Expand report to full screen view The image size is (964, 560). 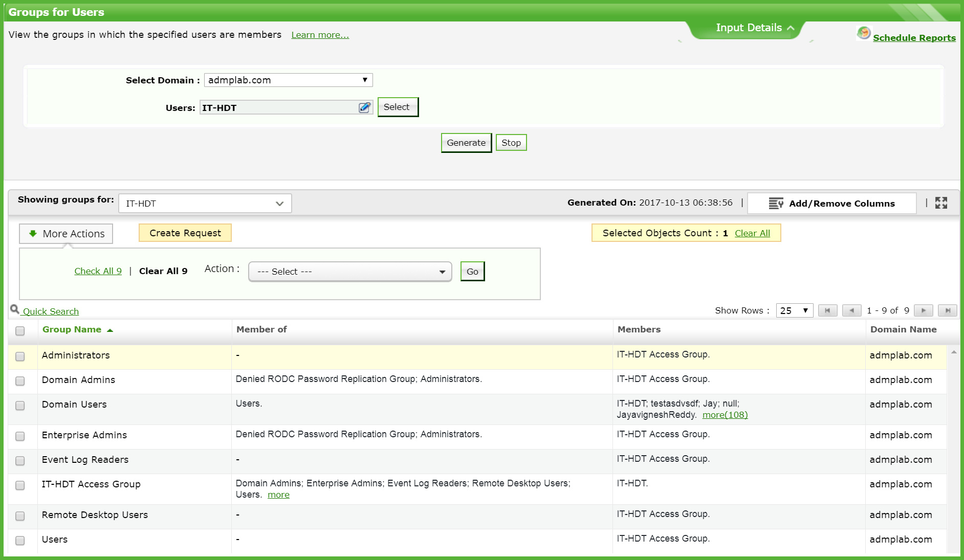point(941,203)
